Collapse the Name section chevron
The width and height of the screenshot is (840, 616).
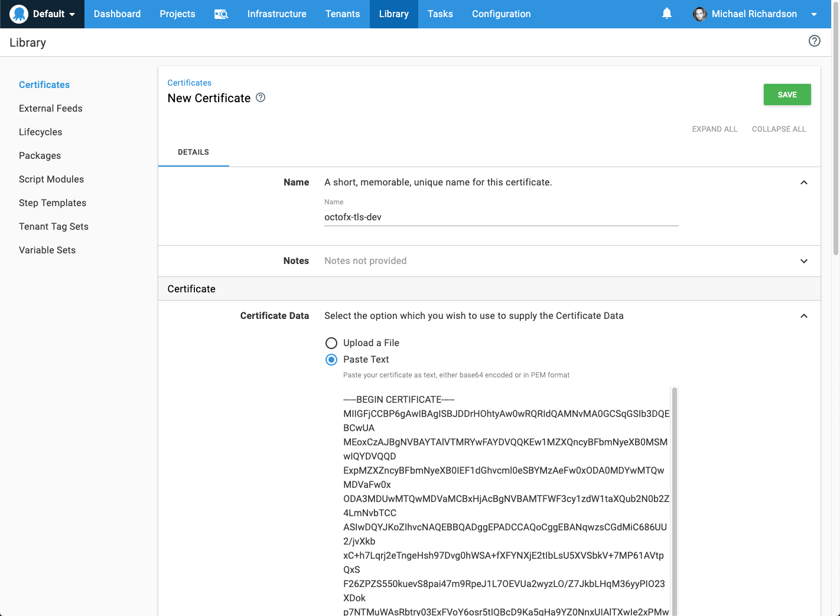click(x=804, y=182)
